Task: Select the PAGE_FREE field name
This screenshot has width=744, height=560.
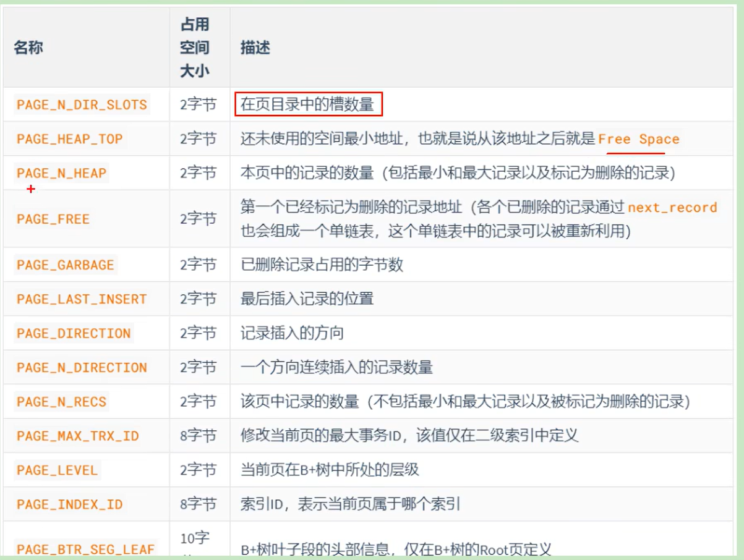Action: (53, 219)
